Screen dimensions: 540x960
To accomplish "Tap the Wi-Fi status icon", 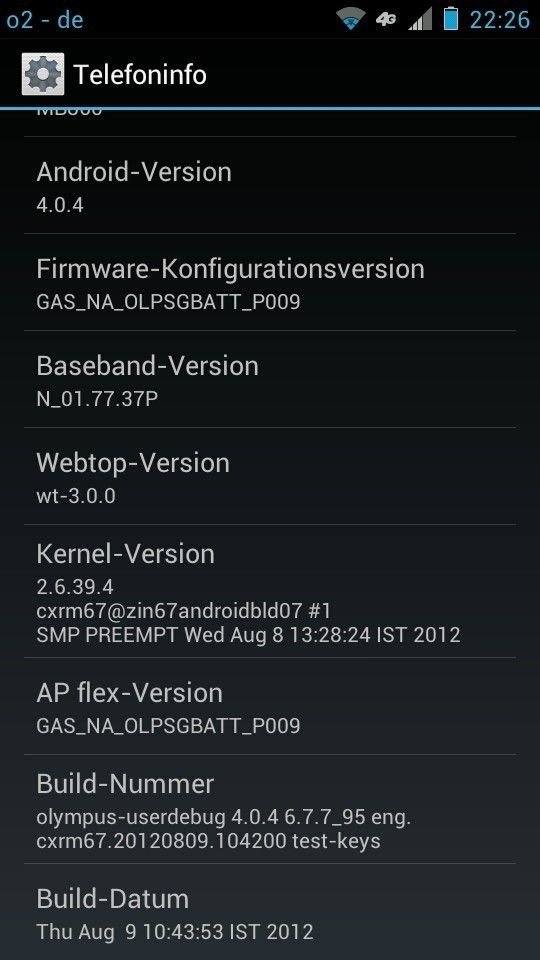I will coord(351,20).
